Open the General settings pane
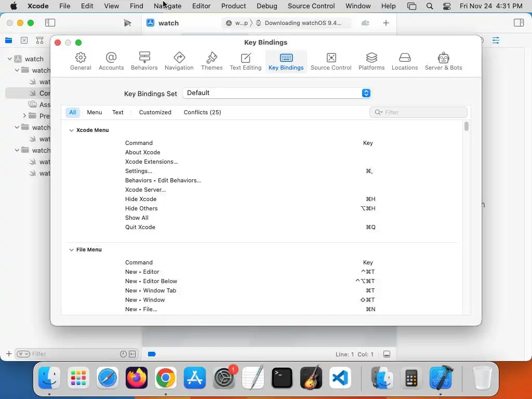532x399 pixels. (x=81, y=61)
